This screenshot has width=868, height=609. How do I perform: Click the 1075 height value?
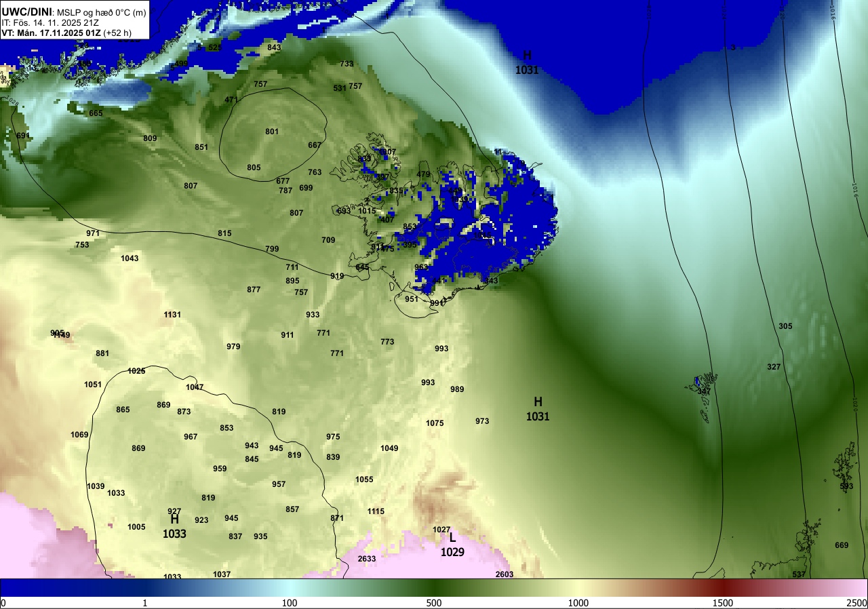(x=435, y=423)
